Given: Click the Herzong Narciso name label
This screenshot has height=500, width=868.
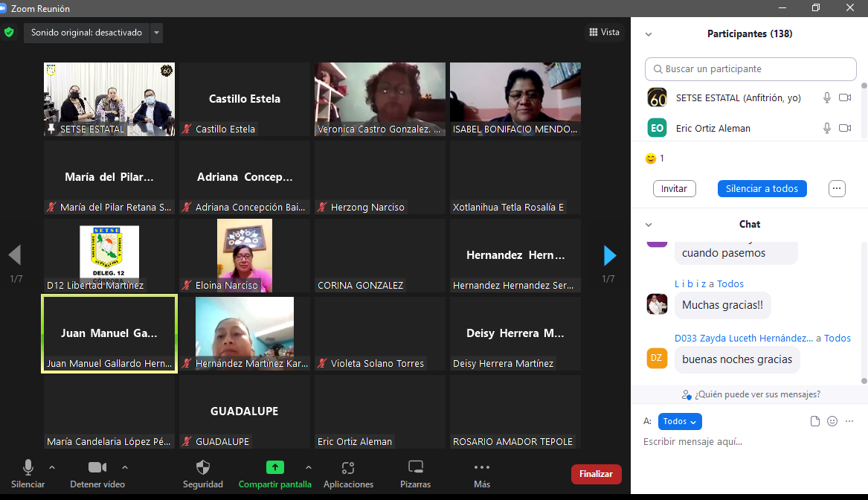Looking at the screenshot, I should [x=367, y=207].
